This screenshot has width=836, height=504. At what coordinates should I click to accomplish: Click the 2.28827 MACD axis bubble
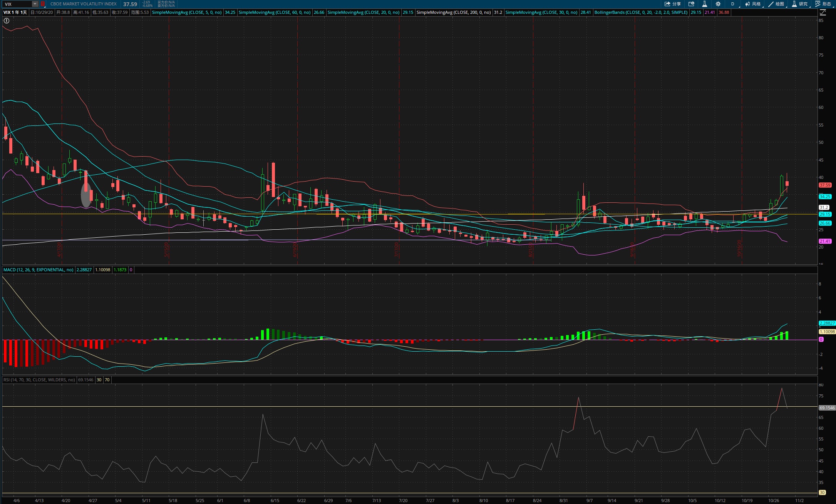click(x=827, y=323)
